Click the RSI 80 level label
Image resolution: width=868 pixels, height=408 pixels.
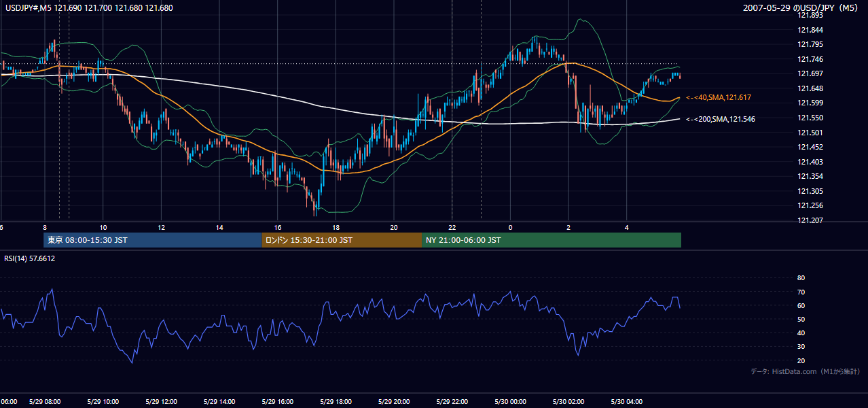[801, 278]
